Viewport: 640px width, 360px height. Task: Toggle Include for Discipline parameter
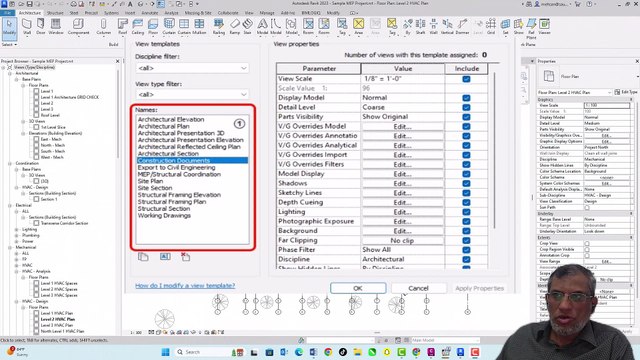click(466, 259)
